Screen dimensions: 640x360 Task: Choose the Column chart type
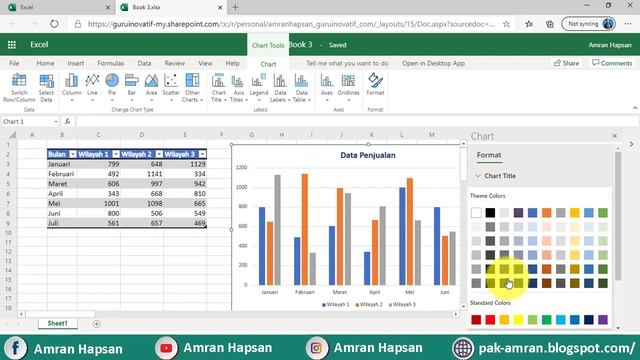[x=71, y=87]
